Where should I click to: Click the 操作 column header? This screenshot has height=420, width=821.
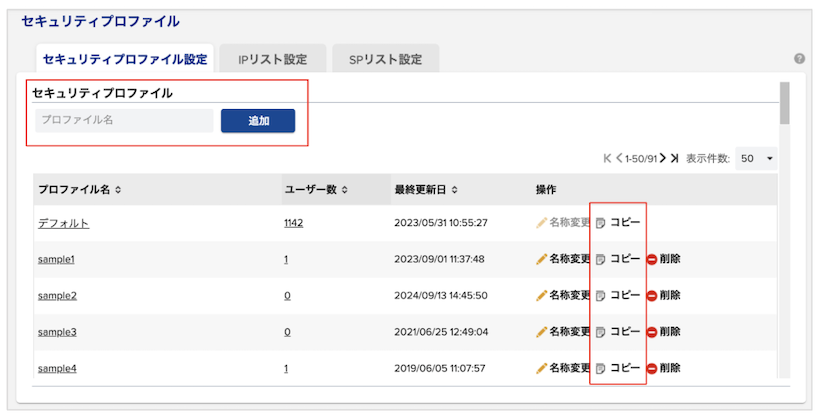pyautogui.click(x=546, y=190)
